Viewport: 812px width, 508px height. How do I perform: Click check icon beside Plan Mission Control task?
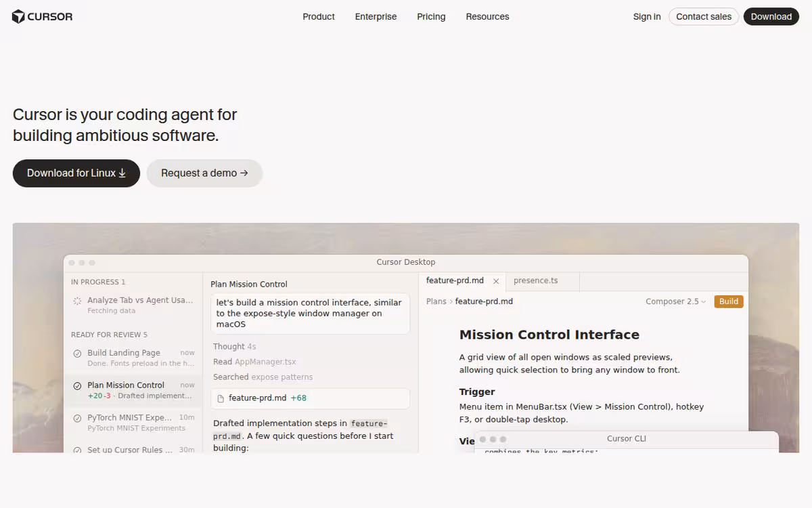[77, 385]
